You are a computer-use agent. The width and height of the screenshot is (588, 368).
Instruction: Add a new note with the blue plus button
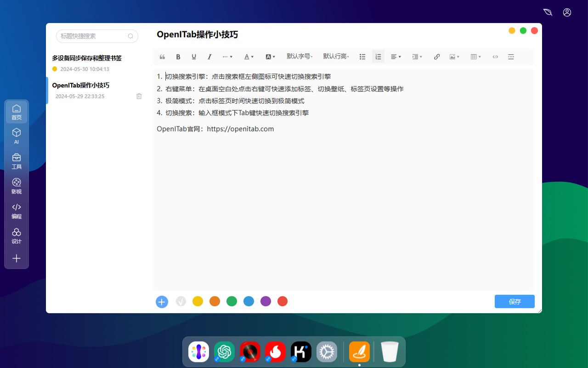click(x=162, y=302)
